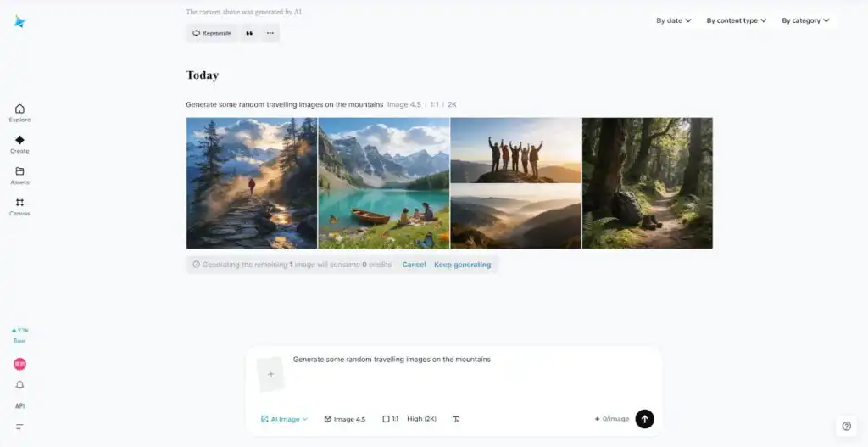Click the quote icon beside Regenerate
868x447 pixels.
pos(249,33)
